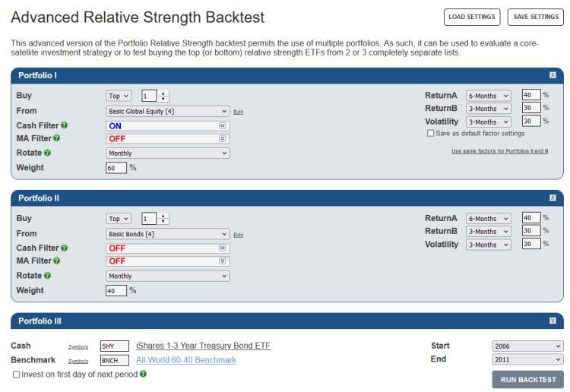
Task: Open the Start year 2006 dropdown
Action: pos(527,346)
